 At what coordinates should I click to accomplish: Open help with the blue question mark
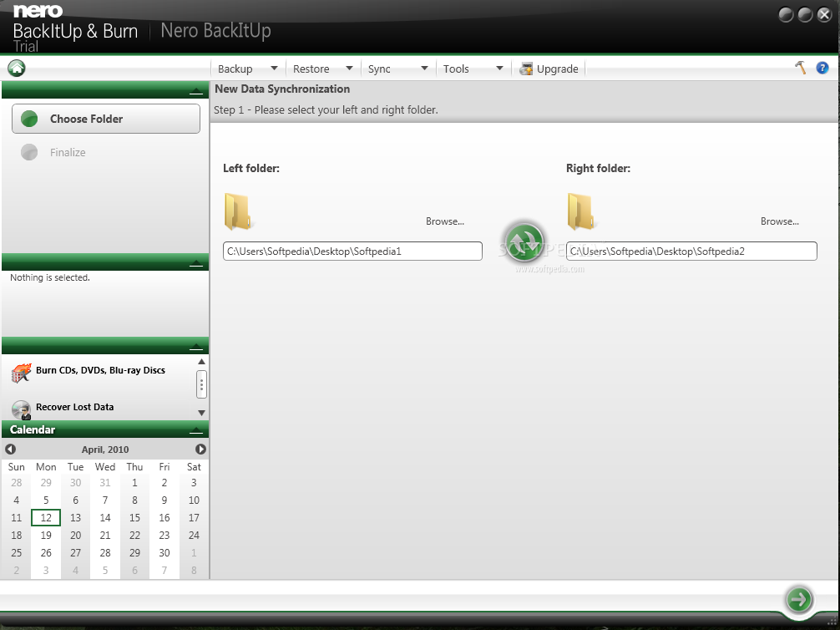(822, 68)
